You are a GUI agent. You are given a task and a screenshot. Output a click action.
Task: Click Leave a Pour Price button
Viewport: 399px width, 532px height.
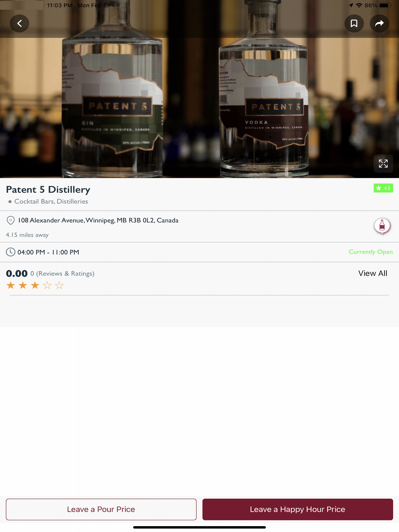point(101,509)
